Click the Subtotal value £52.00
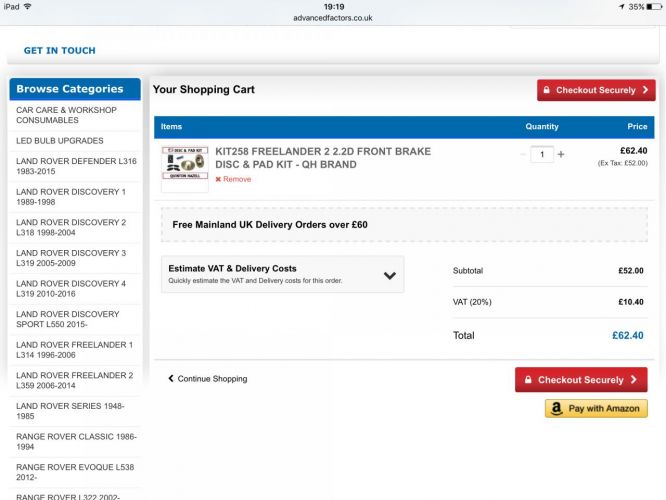Viewport: 666px width, 500px height. click(631, 271)
